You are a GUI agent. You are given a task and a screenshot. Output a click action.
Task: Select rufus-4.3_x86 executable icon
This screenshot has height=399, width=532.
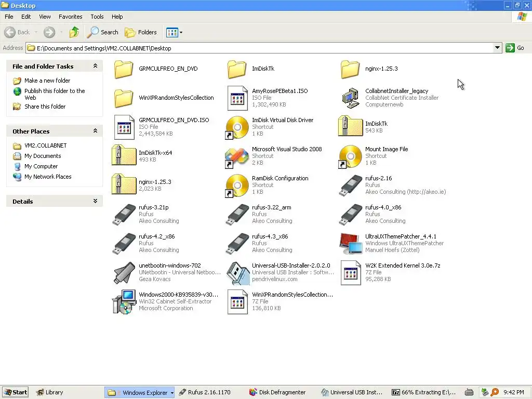pos(237,244)
